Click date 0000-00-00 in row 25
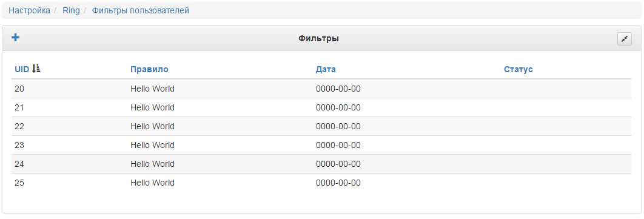Viewport: 644px width, 219px height. click(338, 183)
